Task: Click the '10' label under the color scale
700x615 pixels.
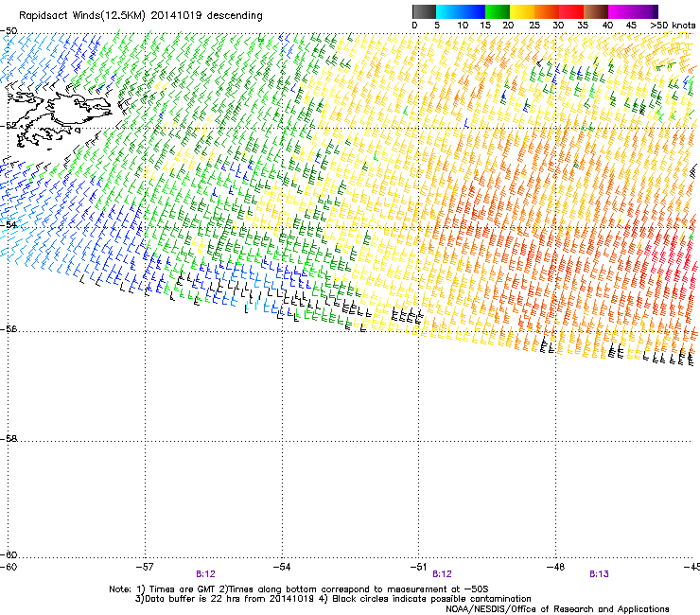Action: pos(463,26)
